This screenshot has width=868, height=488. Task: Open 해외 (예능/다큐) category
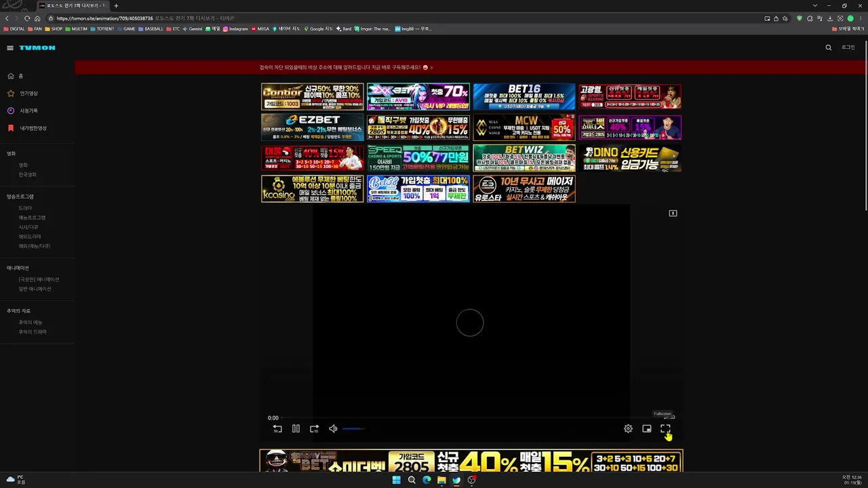[35, 246]
